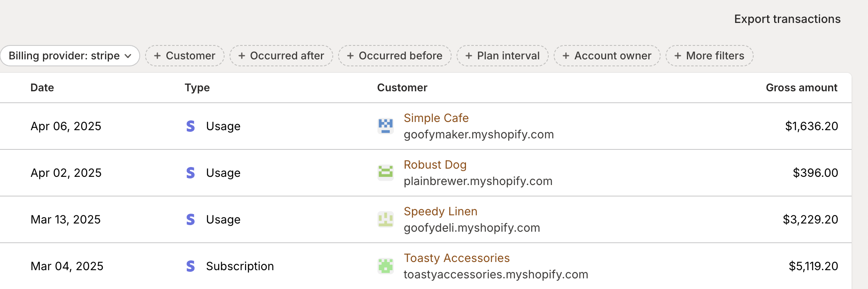Add an Occurred after filter
This screenshot has height=289, width=868.
[x=281, y=56]
